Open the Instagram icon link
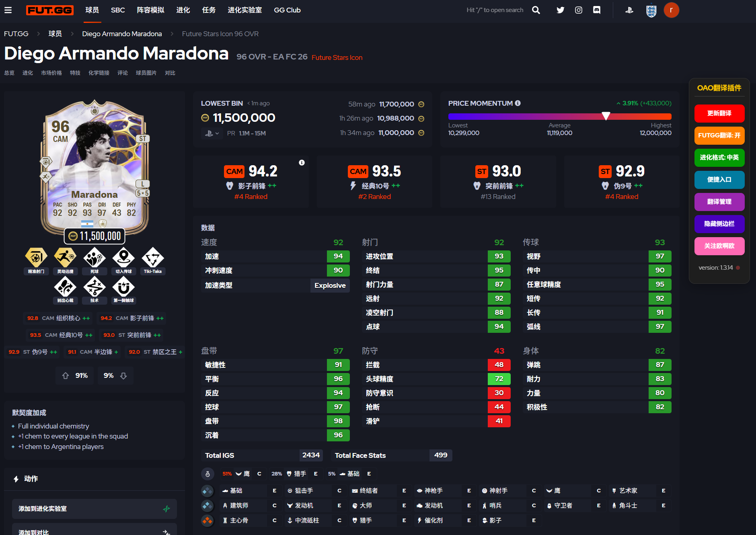The height and width of the screenshot is (535, 756). (579, 10)
